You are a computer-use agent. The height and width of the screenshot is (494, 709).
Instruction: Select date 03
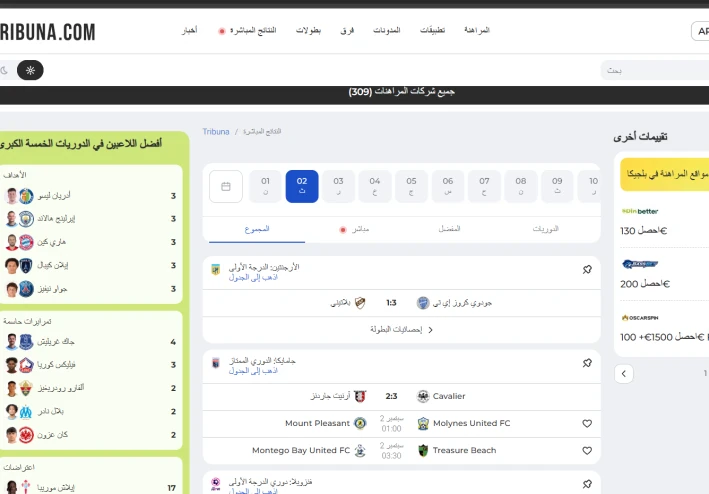pyautogui.click(x=338, y=186)
